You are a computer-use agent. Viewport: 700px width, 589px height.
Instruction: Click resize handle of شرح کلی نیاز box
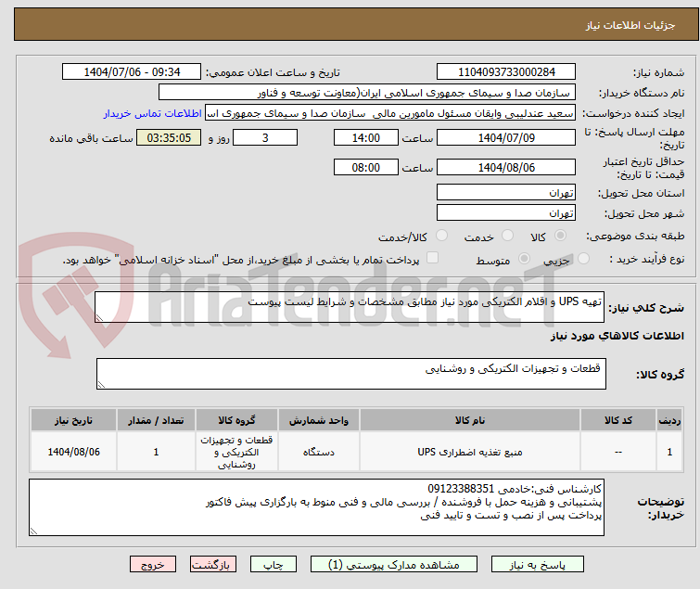pos(99,318)
